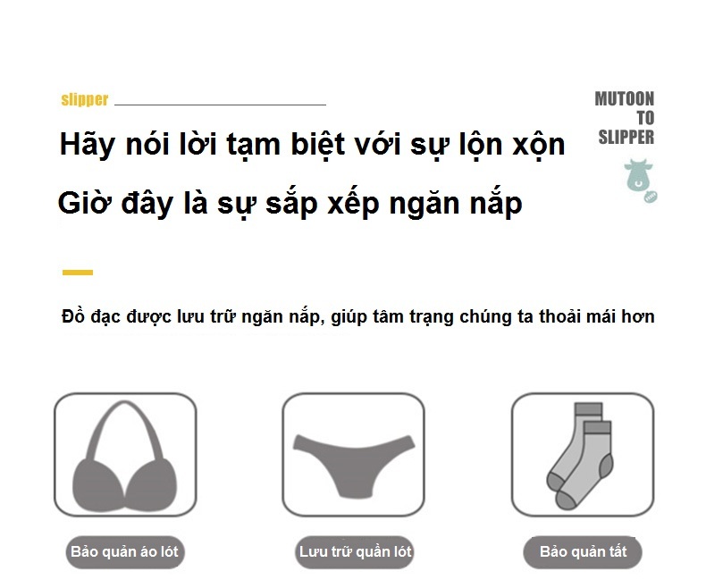This screenshot has height=588, width=706.
Task: Click the word 'TO' in the logo
Action: pyautogui.click(x=645, y=118)
